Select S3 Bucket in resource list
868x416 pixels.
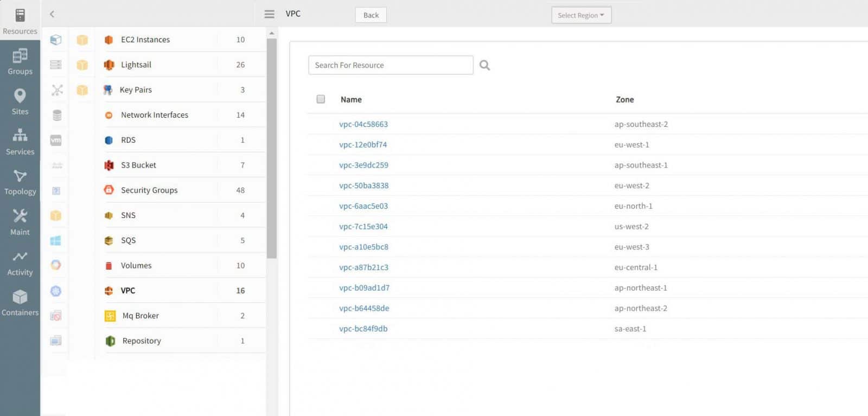[138, 165]
